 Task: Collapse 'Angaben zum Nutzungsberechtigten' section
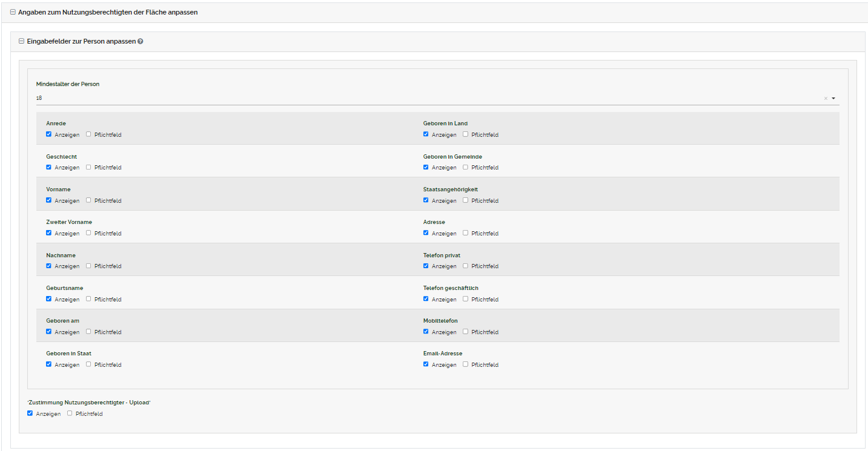pyautogui.click(x=13, y=12)
